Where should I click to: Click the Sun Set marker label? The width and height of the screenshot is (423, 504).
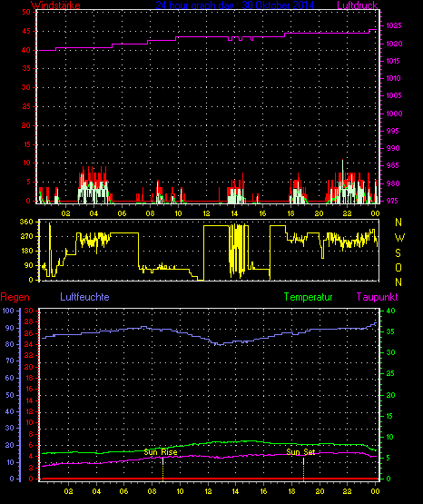click(x=300, y=452)
